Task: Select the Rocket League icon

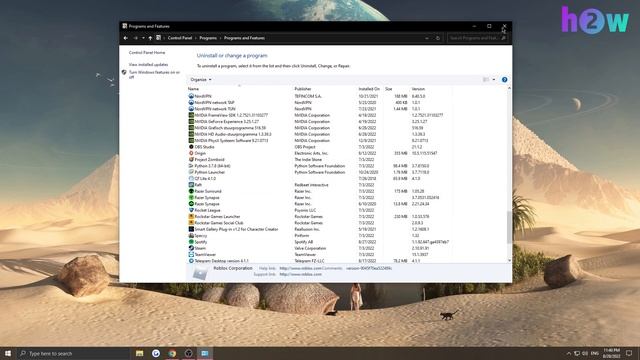Action: 191,210
